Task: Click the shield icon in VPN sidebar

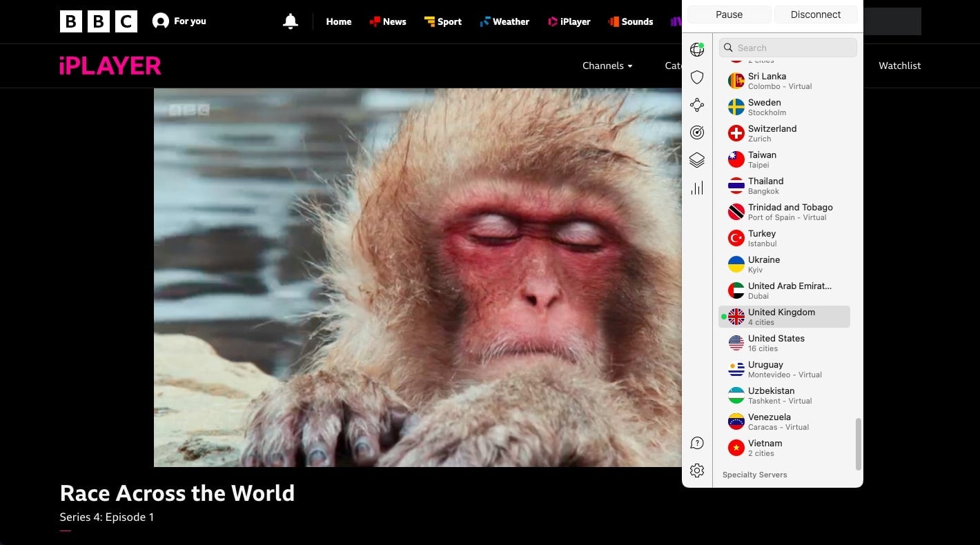Action: tap(697, 77)
